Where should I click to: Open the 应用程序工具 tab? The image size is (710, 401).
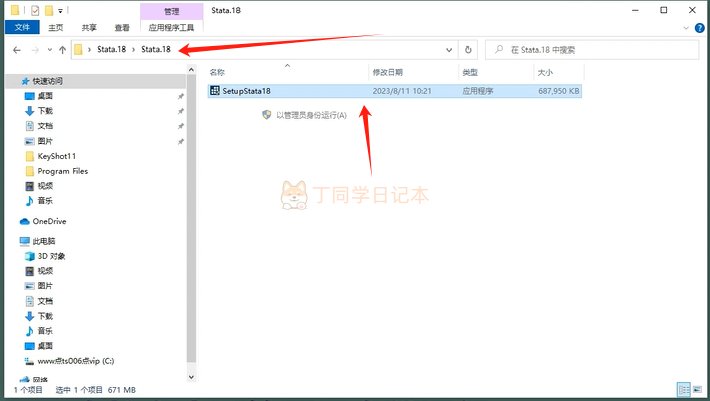coord(171,28)
